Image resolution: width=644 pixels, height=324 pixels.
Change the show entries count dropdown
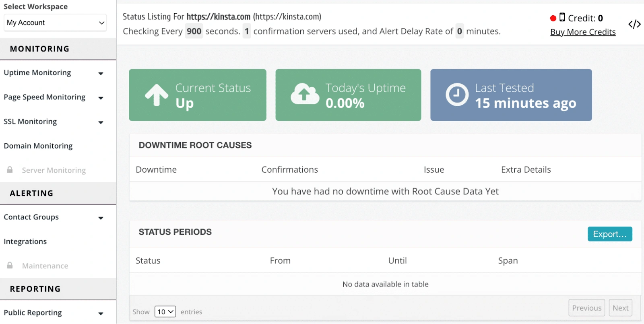coord(165,312)
